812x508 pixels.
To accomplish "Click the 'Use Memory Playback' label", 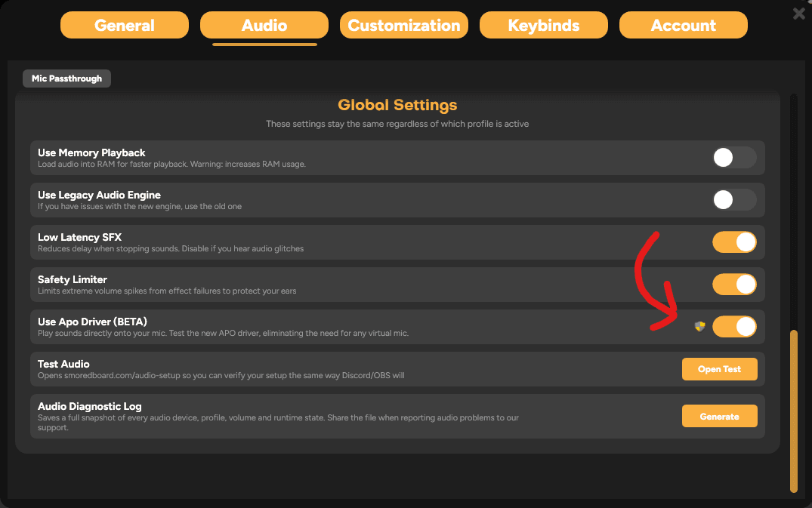I will pyautogui.click(x=91, y=152).
